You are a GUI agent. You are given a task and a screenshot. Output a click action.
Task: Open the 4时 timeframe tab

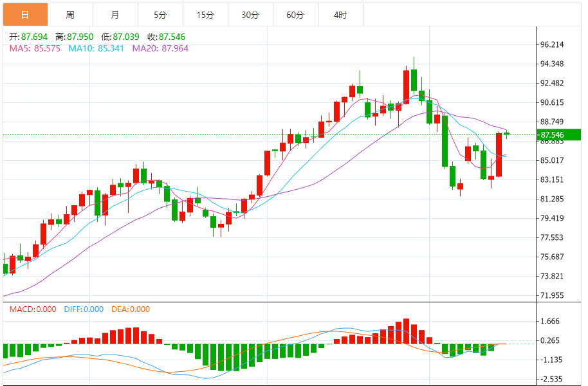[x=340, y=15]
